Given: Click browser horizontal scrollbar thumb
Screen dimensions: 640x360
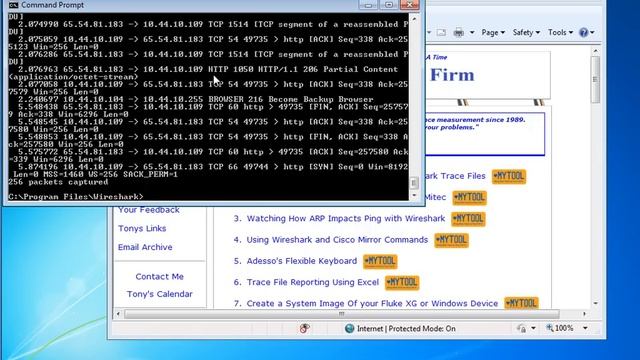Looking at the screenshot, I should point(342,314).
